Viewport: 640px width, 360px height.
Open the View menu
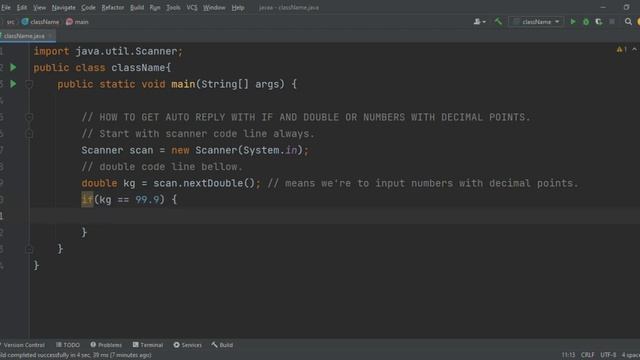click(40, 7)
